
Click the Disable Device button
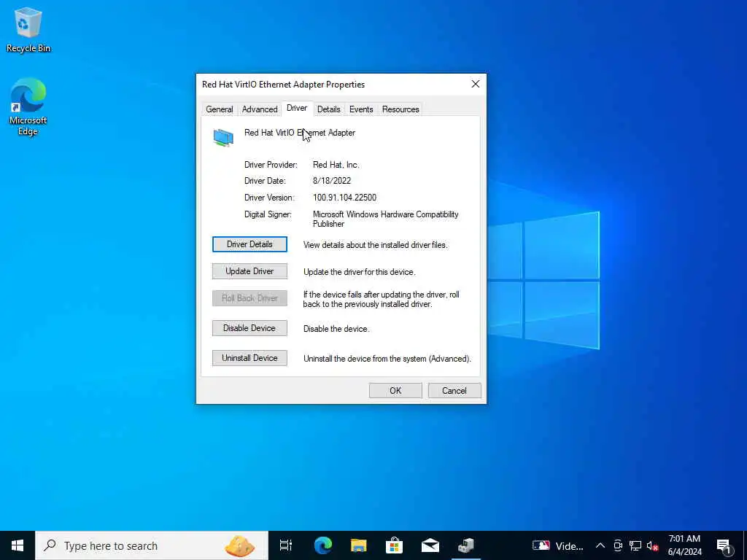[249, 328]
